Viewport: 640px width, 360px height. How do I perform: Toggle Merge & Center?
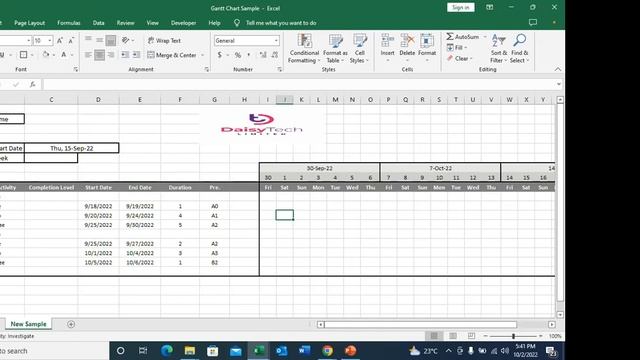pyautogui.click(x=172, y=55)
